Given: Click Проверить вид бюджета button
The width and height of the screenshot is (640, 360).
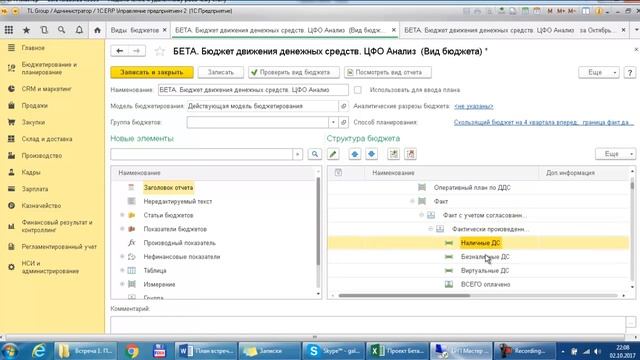Looking at the screenshot, I should 294,72.
